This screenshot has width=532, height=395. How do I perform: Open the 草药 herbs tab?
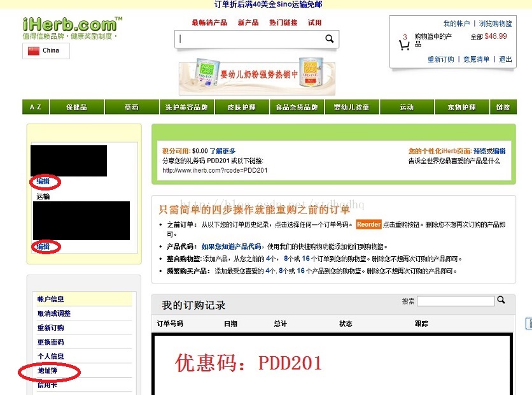[132, 107]
